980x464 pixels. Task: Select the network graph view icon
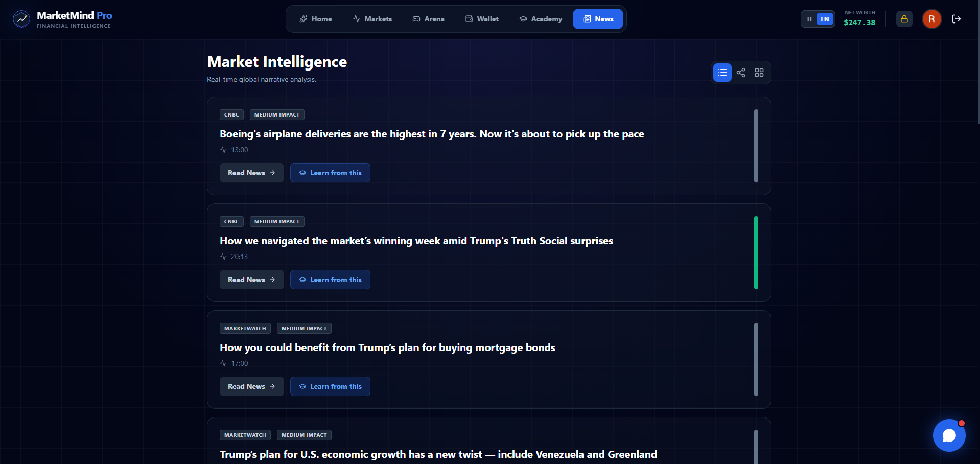740,73
